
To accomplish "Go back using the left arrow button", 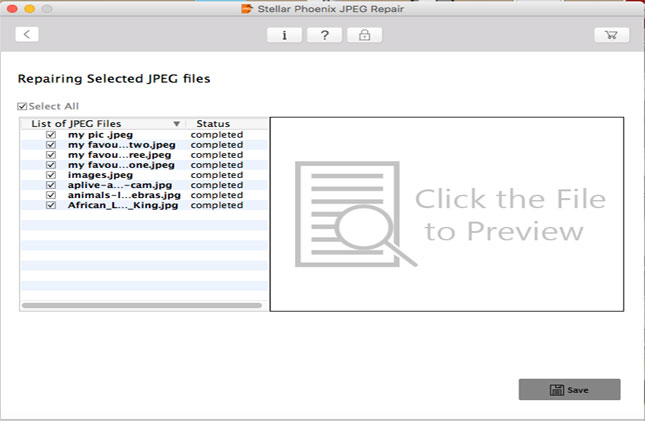I will pos(27,35).
